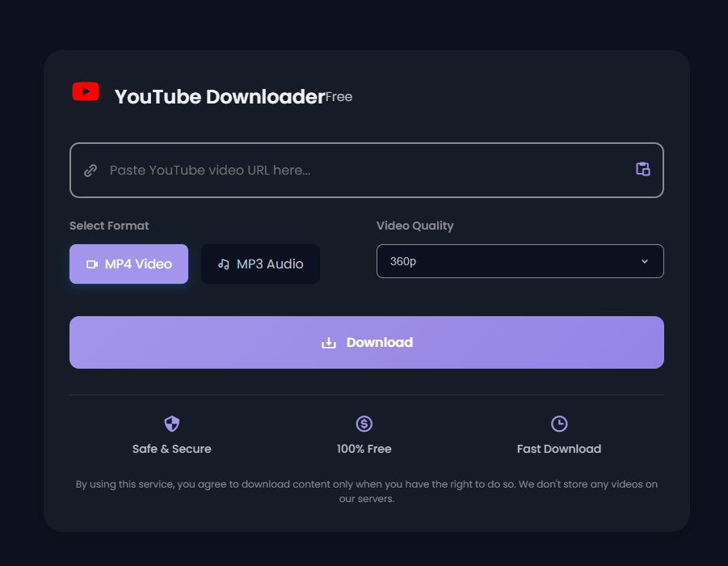Expand the quality list showing 360p
The image size is (728, 566).
click(520, 261)
